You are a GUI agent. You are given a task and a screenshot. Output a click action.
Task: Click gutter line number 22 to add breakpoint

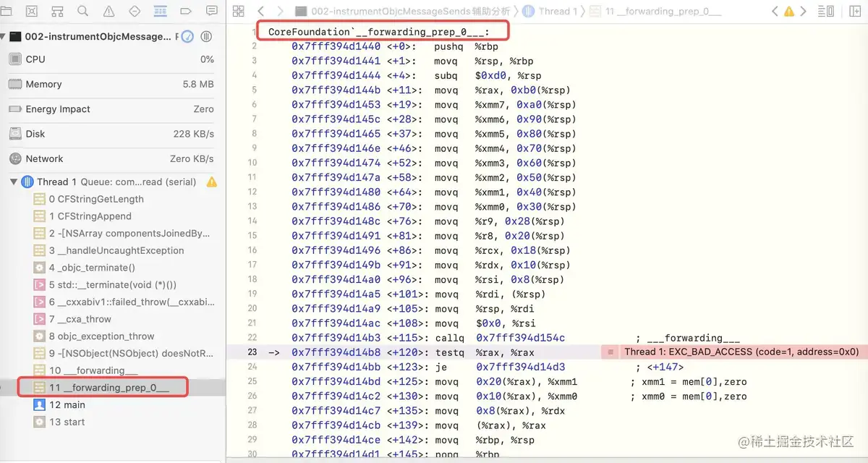pyautogui.click(x=252, y=338)
